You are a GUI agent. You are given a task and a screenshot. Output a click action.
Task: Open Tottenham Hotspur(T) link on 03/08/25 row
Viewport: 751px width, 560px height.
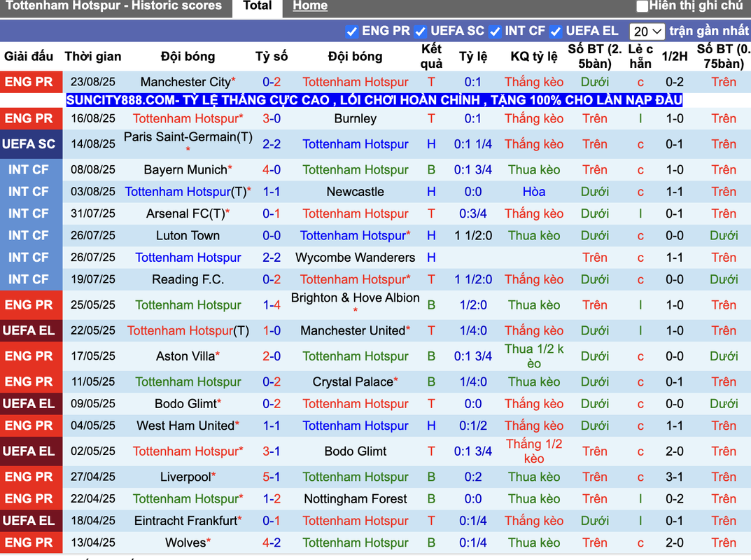coord(188,192)
